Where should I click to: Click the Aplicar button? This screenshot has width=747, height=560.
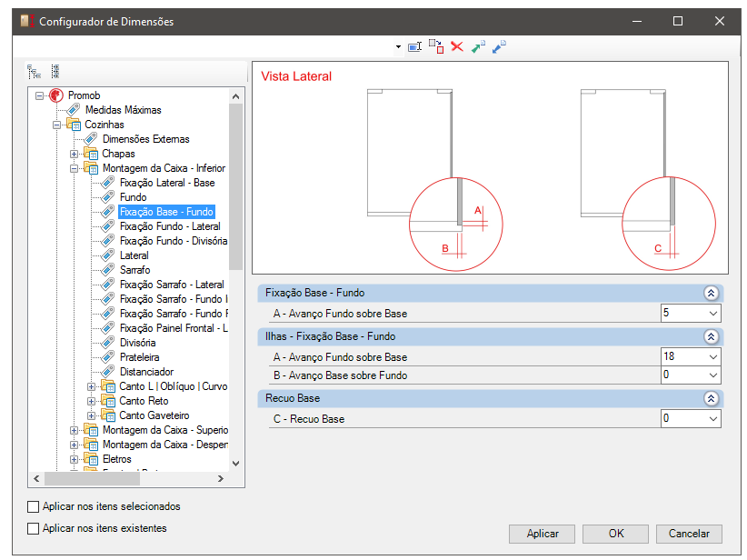click(543, 534)
